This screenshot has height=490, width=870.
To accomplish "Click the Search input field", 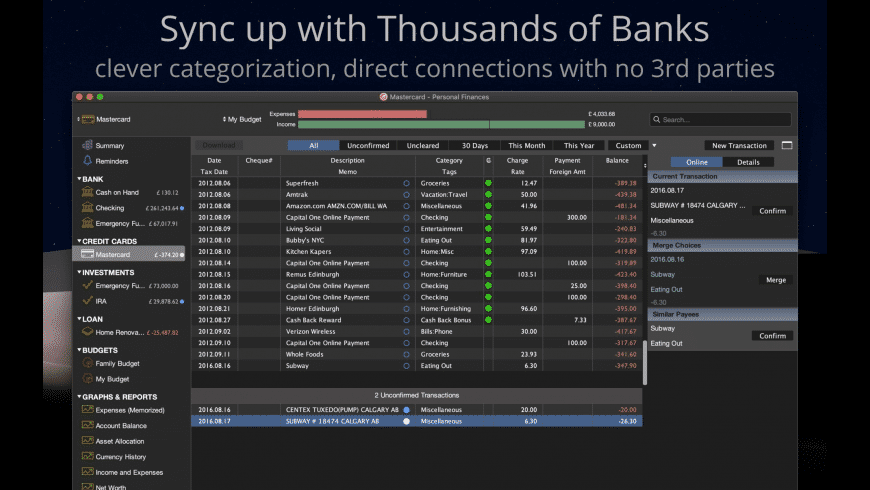I will pyautogui.click(x=720, y=119).
